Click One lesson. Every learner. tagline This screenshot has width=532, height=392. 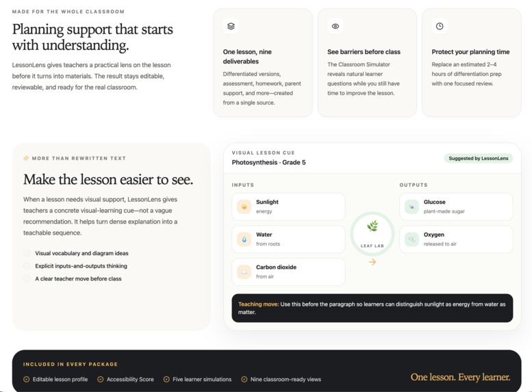click(x=460, y=377)
